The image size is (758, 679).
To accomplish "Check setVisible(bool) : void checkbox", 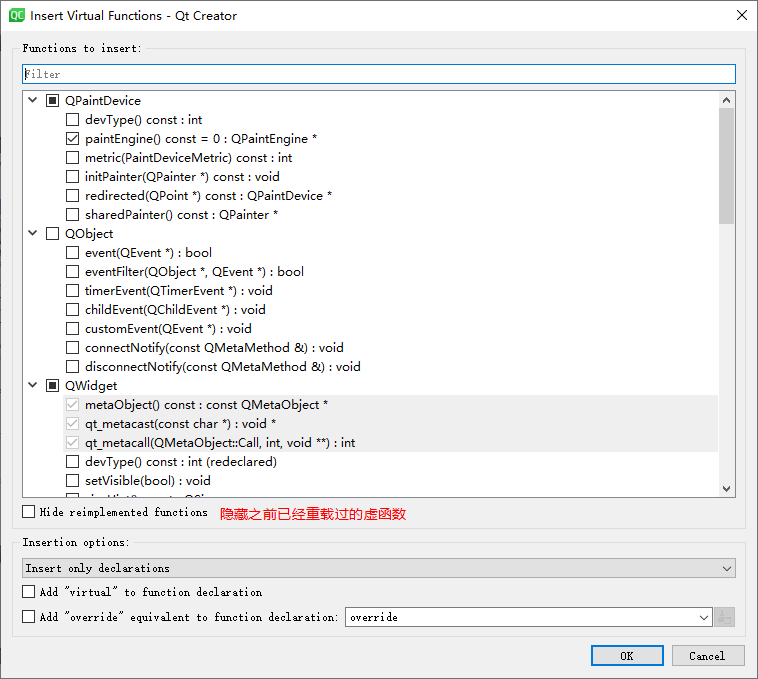I will [x=73, y=481].
